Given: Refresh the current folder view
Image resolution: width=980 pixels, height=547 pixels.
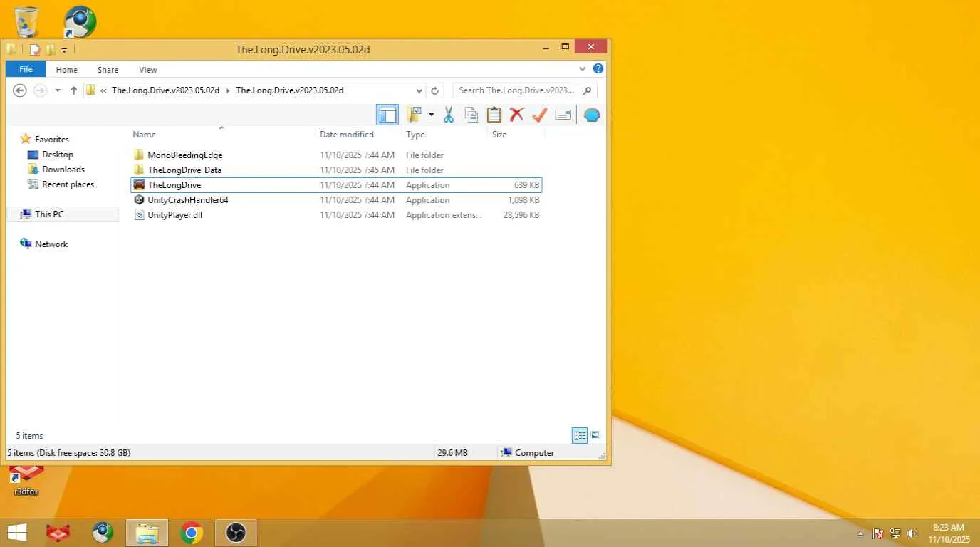Looking at the screenshot, I should click(435, 90).
